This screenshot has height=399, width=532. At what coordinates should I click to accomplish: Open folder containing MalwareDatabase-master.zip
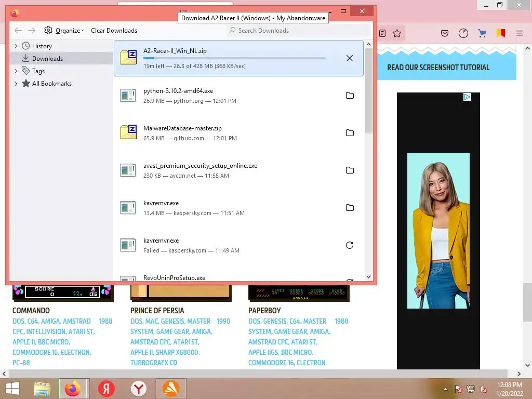point(350,133)
